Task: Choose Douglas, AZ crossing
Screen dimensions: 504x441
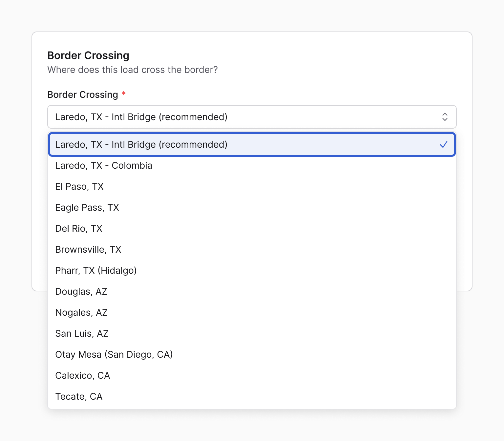Action: point(252,291)
